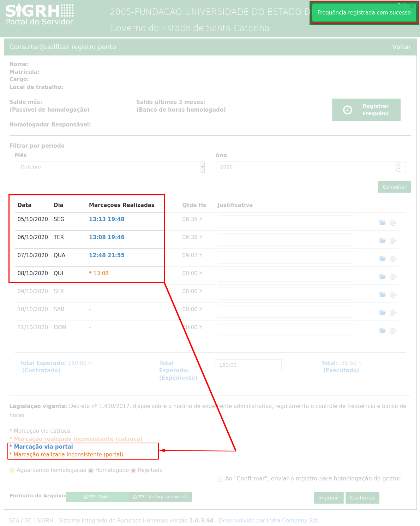
Task: Open folder icon for 05/10/2020 row
Action: point(382,223)
